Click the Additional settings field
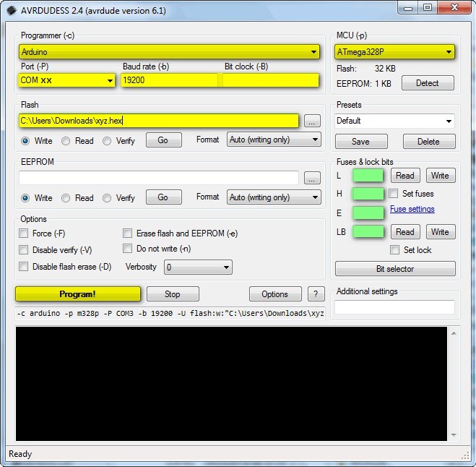476x467 pixels. (394, 307)
